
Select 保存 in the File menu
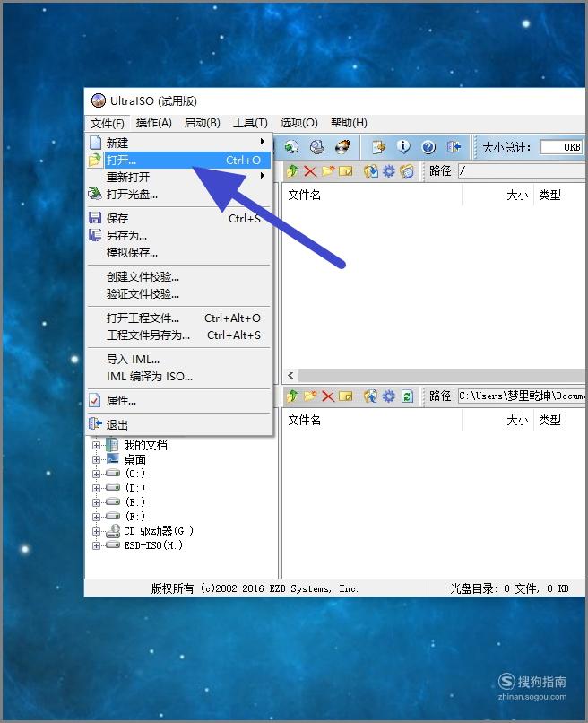(x=179, y=218)
